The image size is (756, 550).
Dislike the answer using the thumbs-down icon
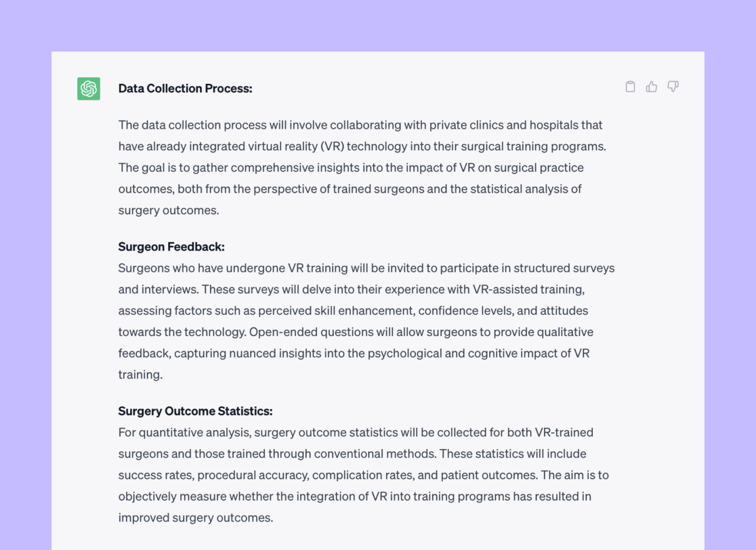point(672,86)
